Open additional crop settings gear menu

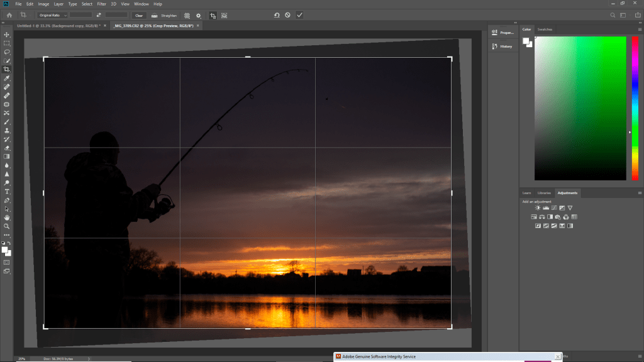pos(199,14)
